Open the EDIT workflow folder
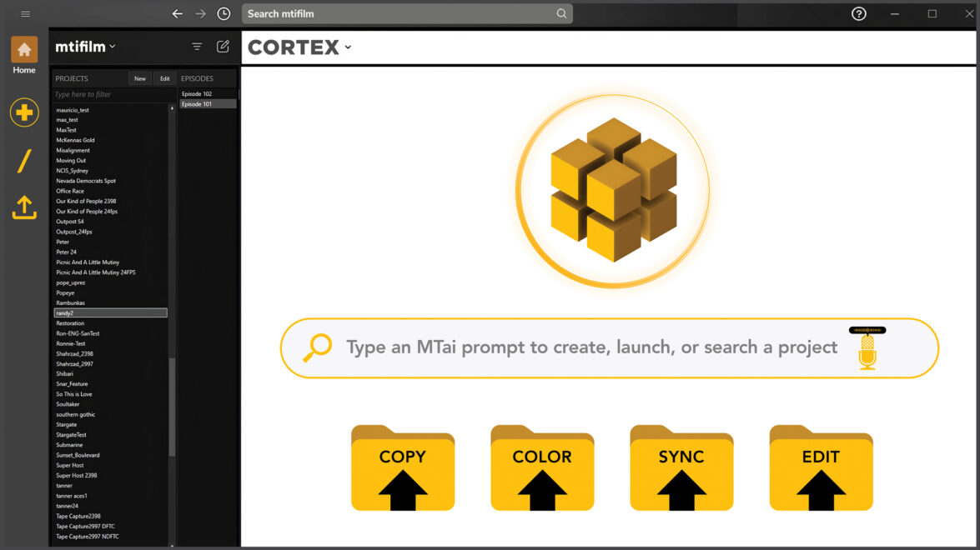The height and width of the screenshot is (550, 980). (x=821, y=467)
